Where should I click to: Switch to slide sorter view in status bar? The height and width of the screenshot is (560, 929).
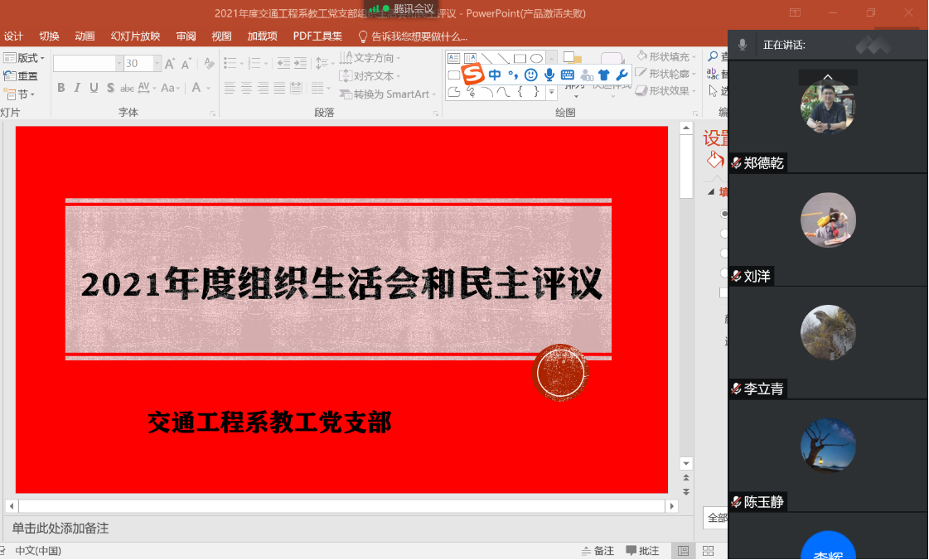pos(708,551)
